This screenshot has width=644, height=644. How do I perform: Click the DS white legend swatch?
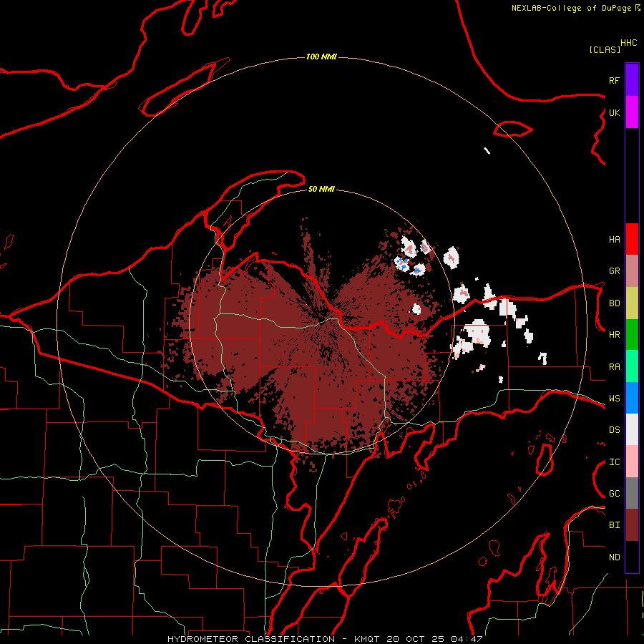pyautogui.click(x=632, y=429)
